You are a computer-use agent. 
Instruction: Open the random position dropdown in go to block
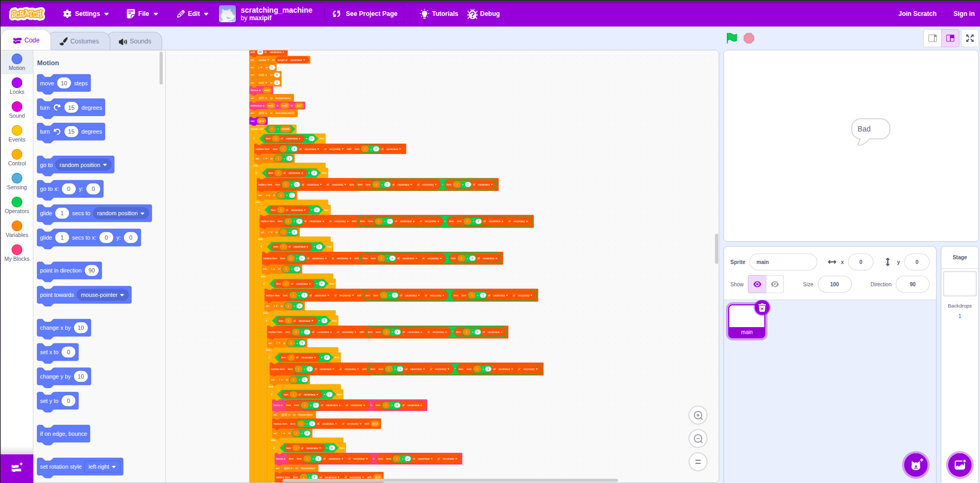tap(83, 165)
